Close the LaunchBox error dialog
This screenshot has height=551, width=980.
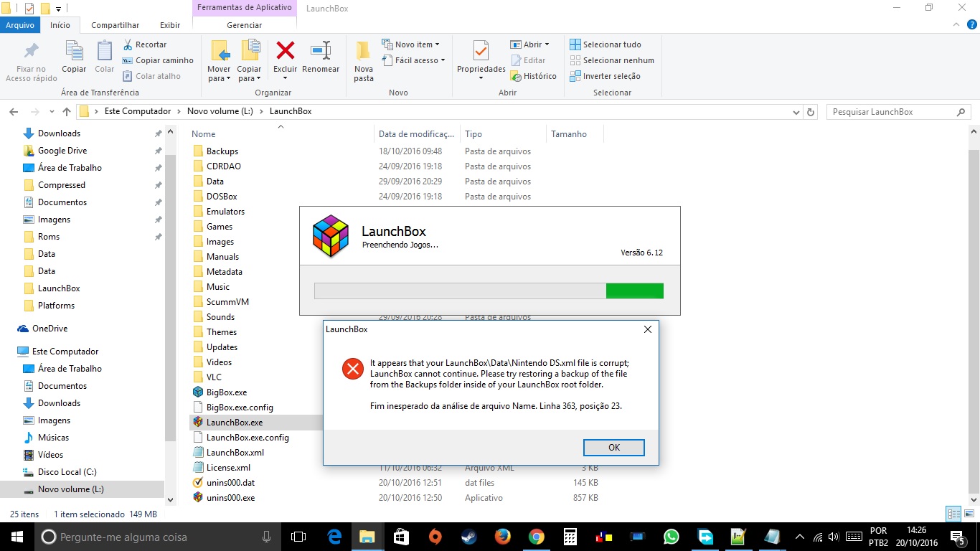coord(647,329)
